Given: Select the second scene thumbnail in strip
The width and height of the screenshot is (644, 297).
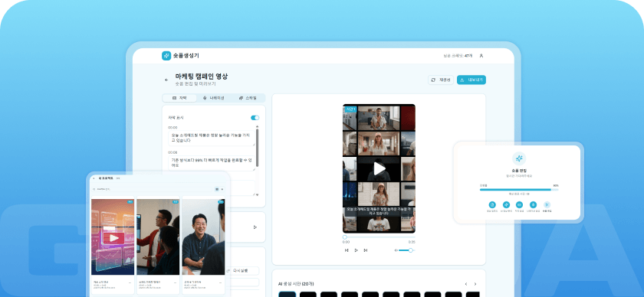Looking at the screenshot, I should (x=308, y=294).
